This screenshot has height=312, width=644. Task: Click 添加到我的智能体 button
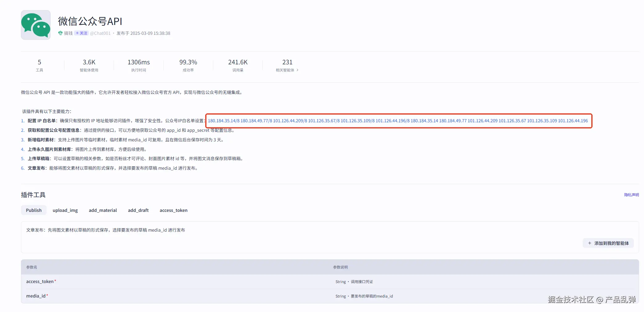pos(608,243)
